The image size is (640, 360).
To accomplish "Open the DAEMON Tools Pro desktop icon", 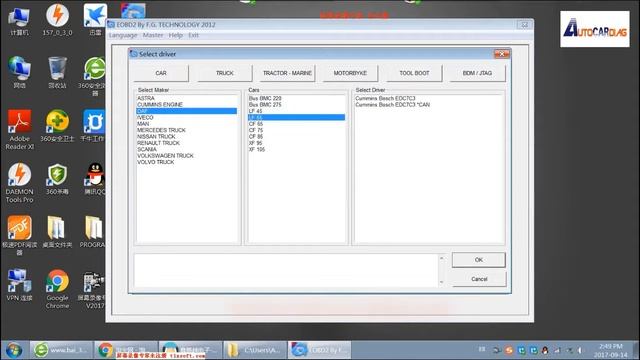I will pos(19,183).
